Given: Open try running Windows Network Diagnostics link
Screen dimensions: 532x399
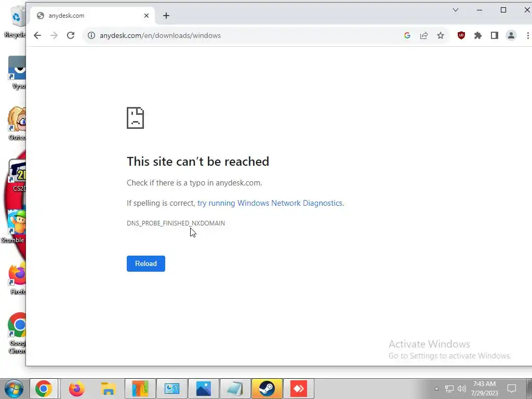Looking at the screenshot, I should point(270,203).
